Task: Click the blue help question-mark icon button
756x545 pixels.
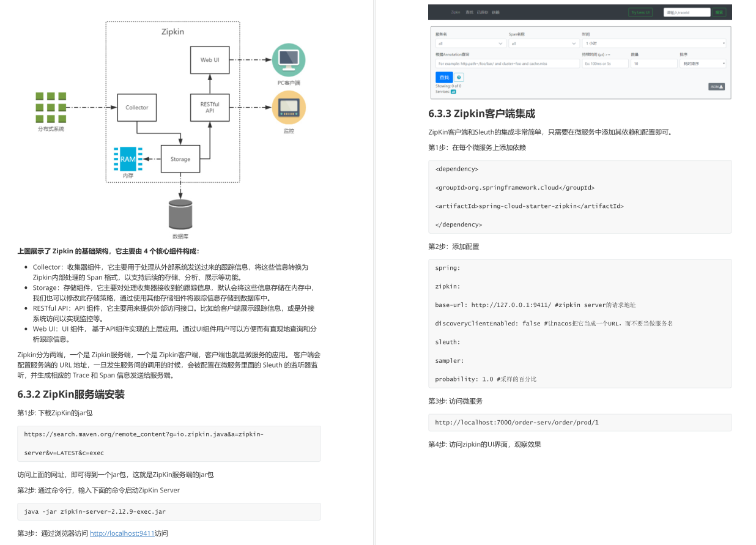Action: [x=459, y=78]
